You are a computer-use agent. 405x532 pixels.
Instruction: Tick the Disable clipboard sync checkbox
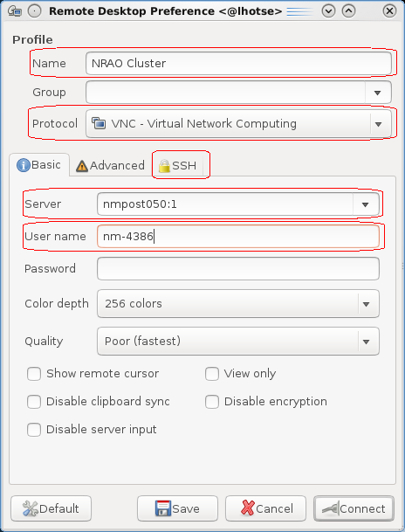click(34, 402)
